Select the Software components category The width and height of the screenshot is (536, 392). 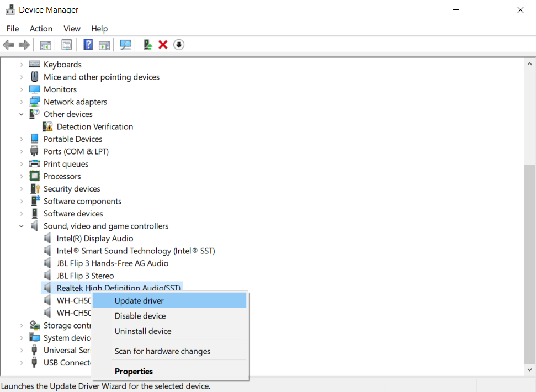82,201
